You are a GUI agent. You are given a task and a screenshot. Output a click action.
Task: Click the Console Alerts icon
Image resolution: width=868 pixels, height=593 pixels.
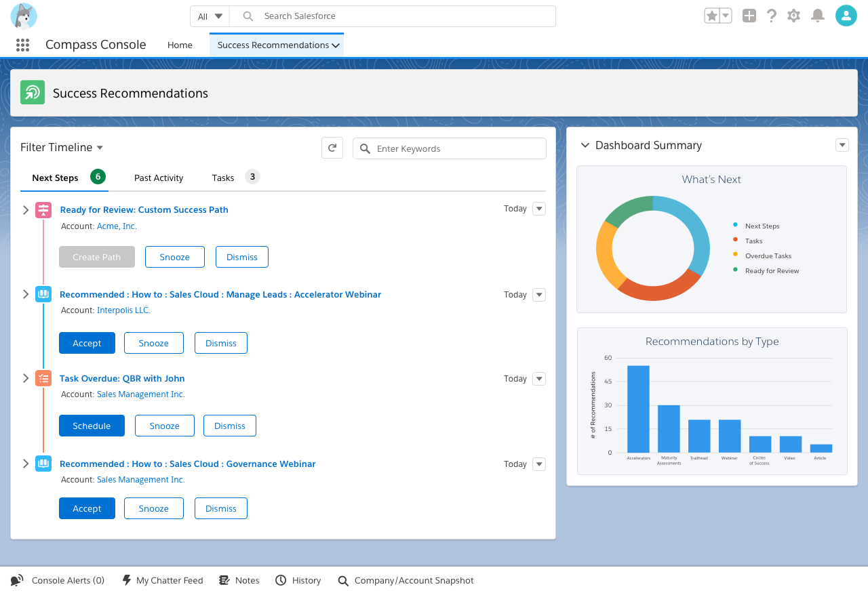[17, 580]
